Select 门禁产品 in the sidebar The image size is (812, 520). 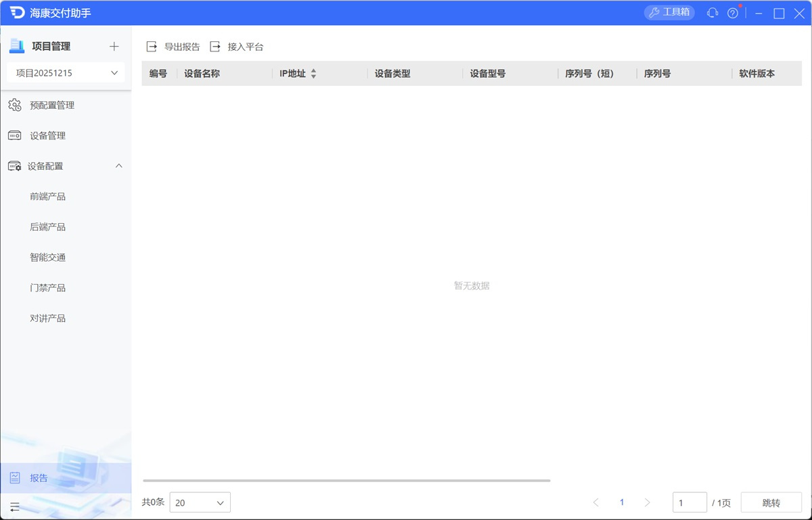(47, 288)
